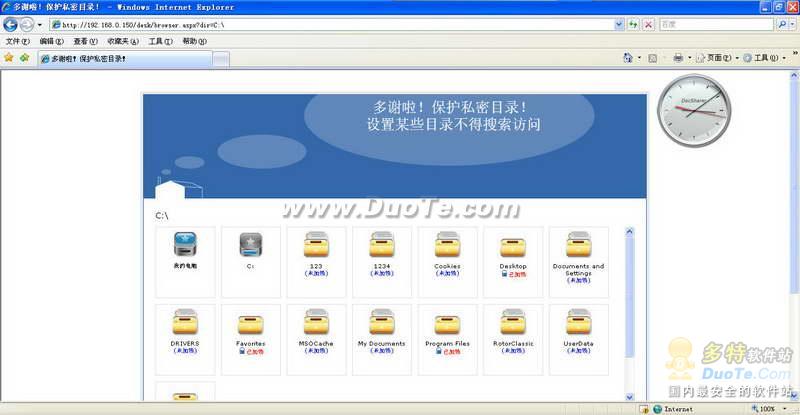Toggle the 未加锁 status under 123 folder
The height and width of the screenshot is (415, 800).
click(x=316, y=273)
